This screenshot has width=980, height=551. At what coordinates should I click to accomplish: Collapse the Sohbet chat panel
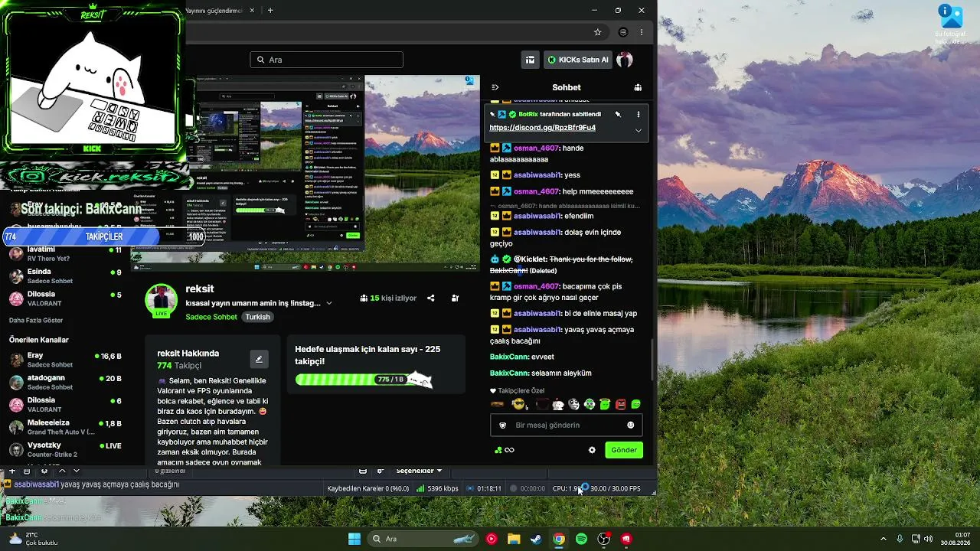(x=495, y=87)
